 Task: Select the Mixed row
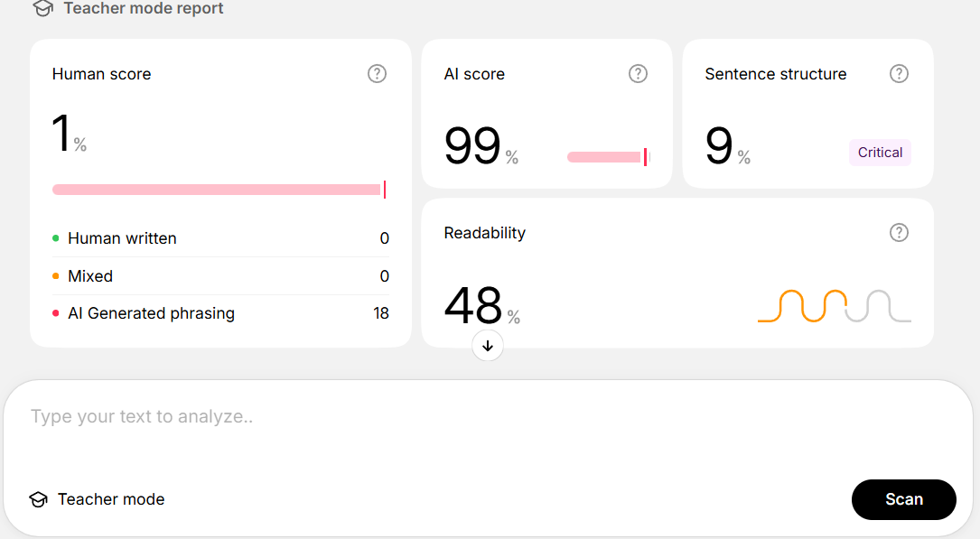pyautogui.click(x=220, y=276)
